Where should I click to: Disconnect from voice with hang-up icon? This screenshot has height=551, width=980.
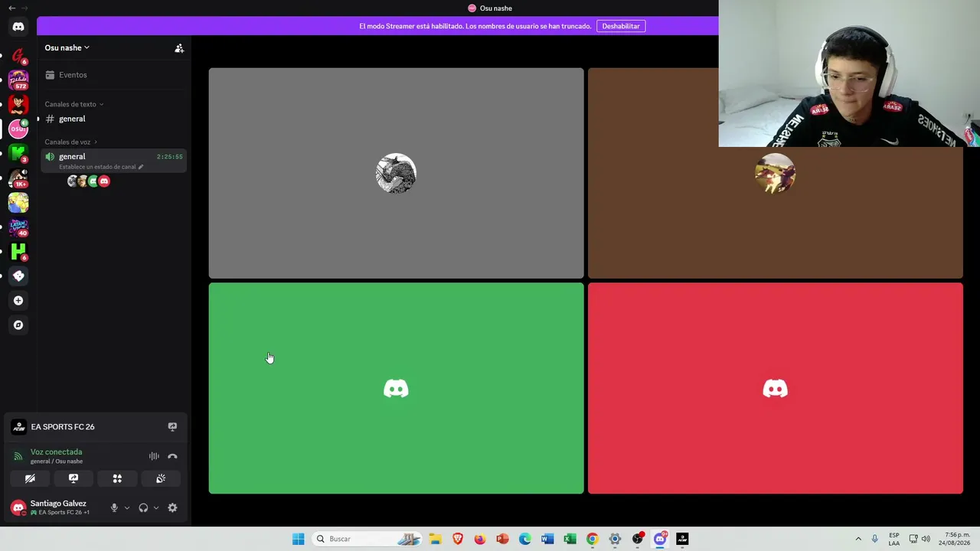point(172,456)
